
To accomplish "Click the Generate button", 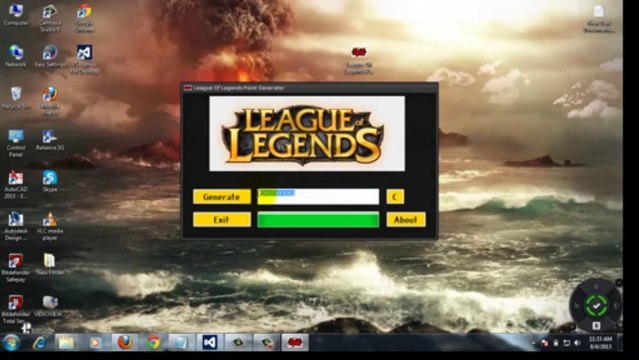I will point(222,197).
